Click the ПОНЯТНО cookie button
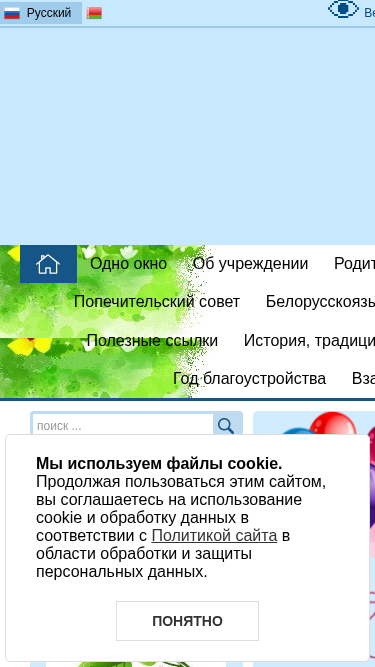This screenshot has width=375, height=667. (188, 621)
